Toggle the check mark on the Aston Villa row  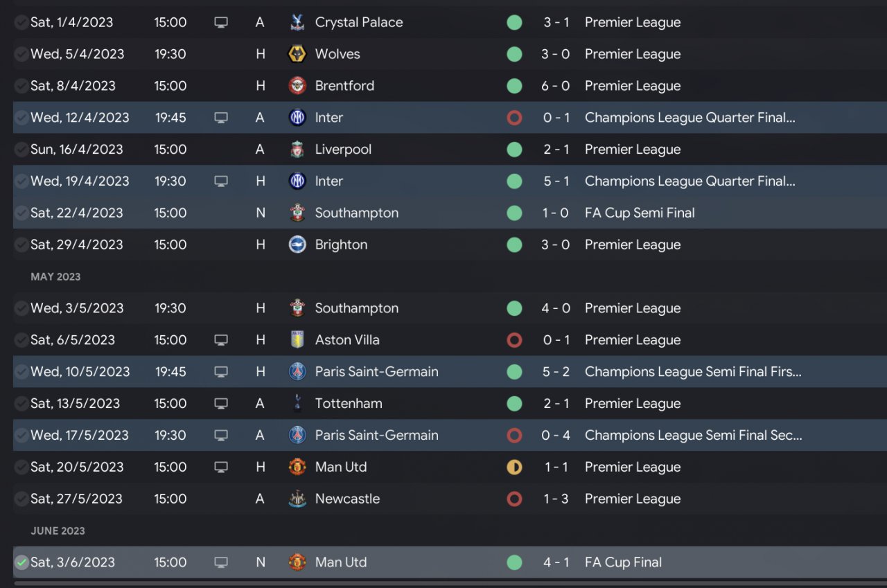pyautogui.click(x=21, y=340)
